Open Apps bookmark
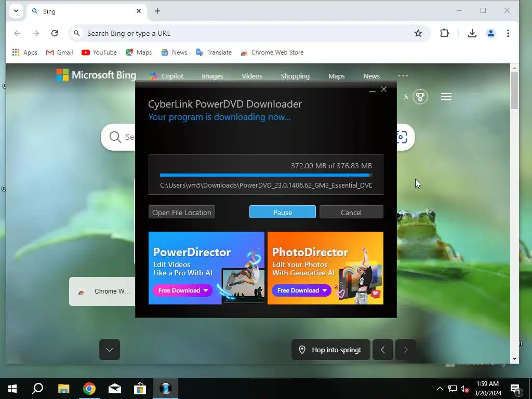532x399 pixels. click(25, 52)
